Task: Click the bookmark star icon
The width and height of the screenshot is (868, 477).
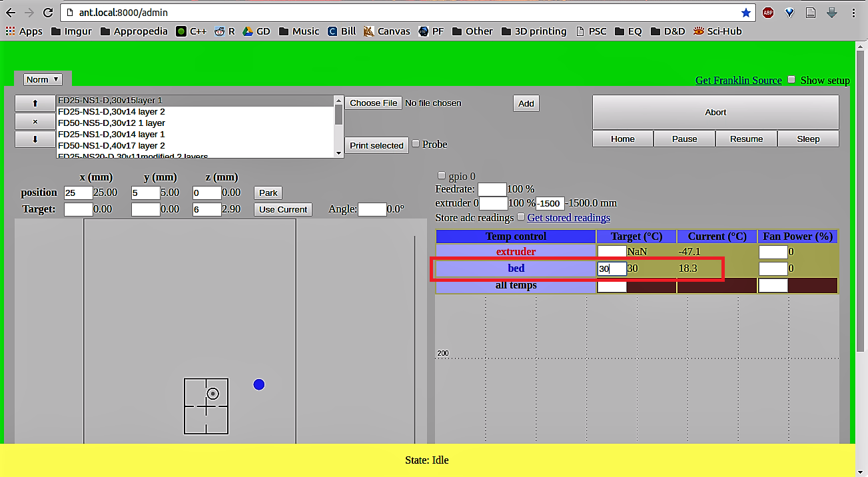Action: tap(745, 13)
